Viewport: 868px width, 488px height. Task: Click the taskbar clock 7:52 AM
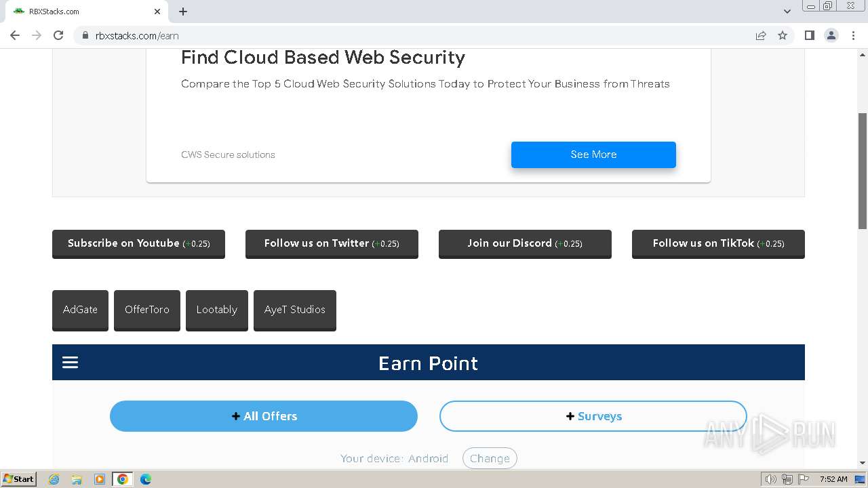833,479
